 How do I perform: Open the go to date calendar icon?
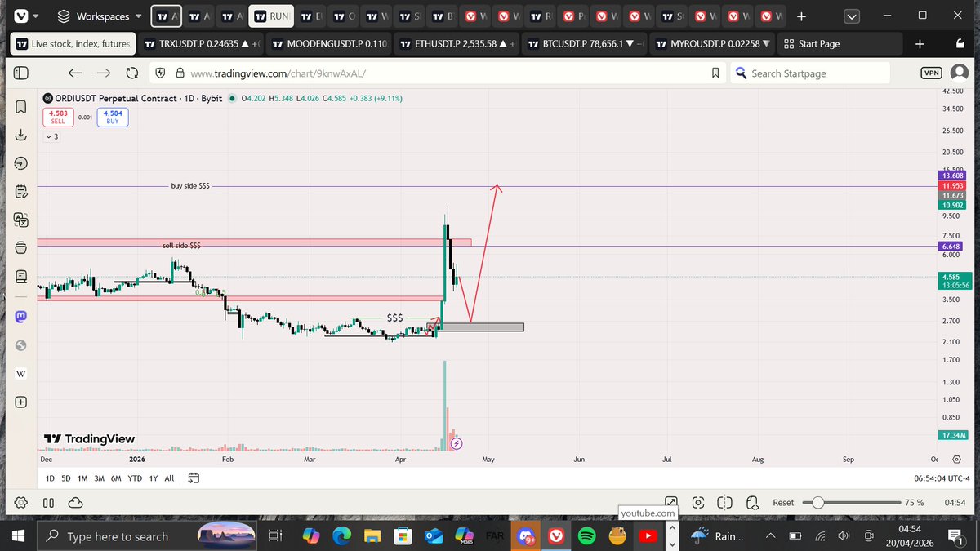click(x=194, y=478)
